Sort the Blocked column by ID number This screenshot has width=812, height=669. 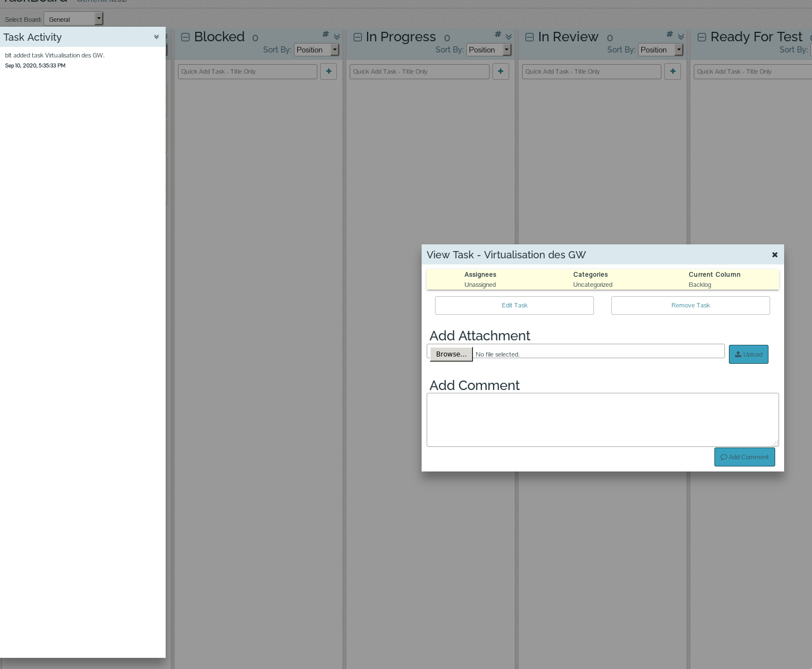[x=325, y=33]
